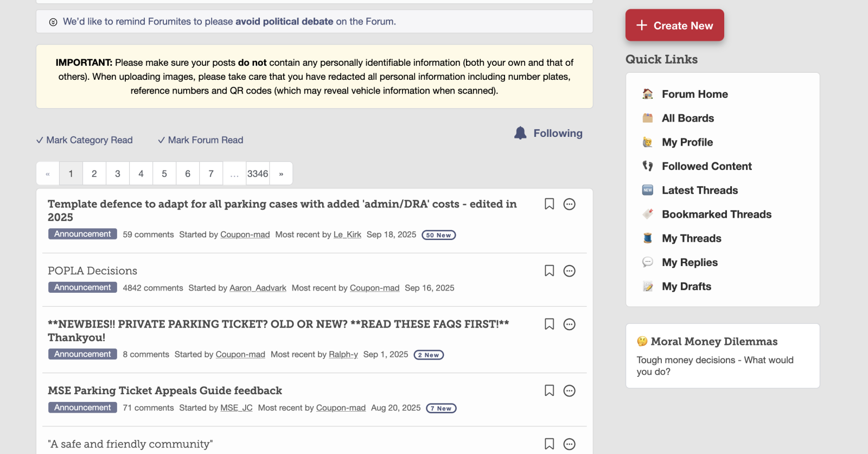Image resolution: width=868 pixels, height=454 pixels.
Task: Click the Followed Content footprints icon
Action: pyautogui.click(x=648, y=166)
